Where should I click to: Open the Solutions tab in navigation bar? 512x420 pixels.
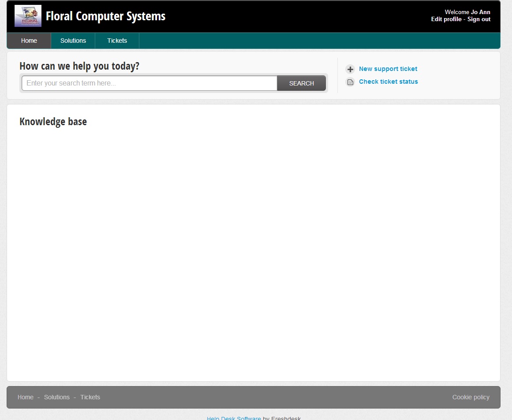coord(73,41)
